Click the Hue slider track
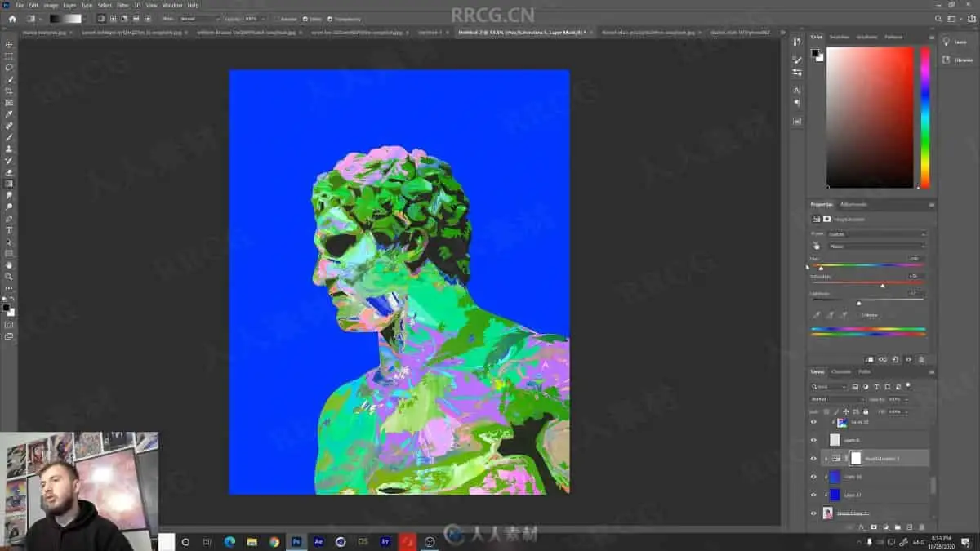The image size is (980, 551). (x=868, y=264)
